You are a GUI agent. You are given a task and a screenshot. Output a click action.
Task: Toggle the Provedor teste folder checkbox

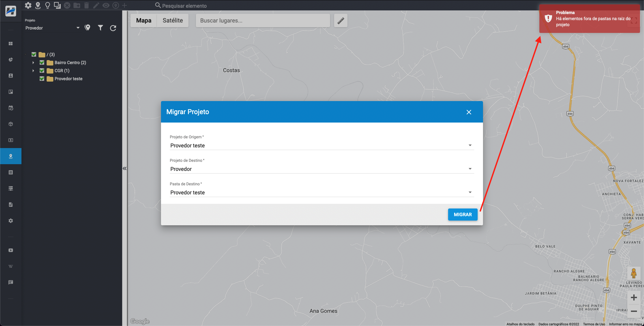[x=42, y=79]
